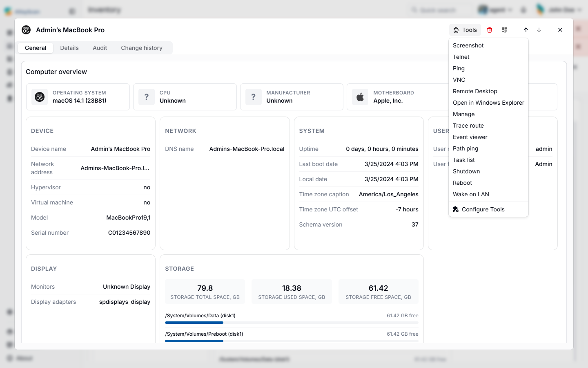Image resolution: width=588 pixels, height=368 pixels.
Task: Click model value 'MacBookPro19,1'
Action: coord(128,218)
